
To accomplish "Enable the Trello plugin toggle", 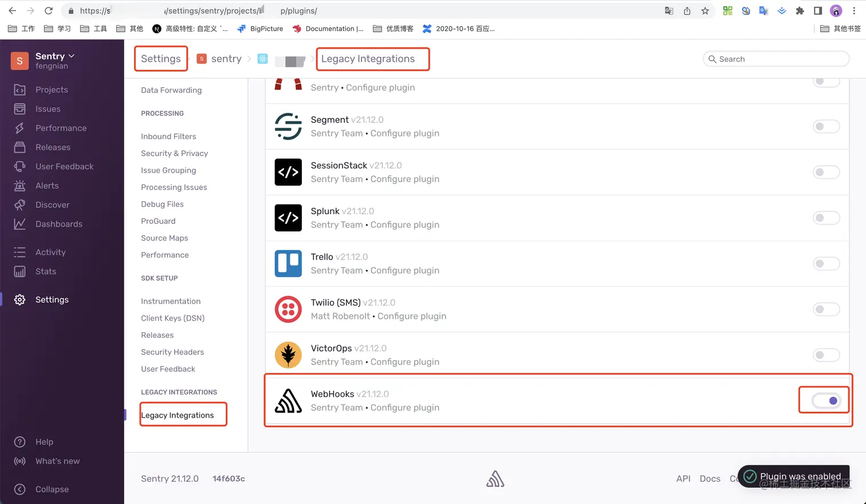I will 826,263.
